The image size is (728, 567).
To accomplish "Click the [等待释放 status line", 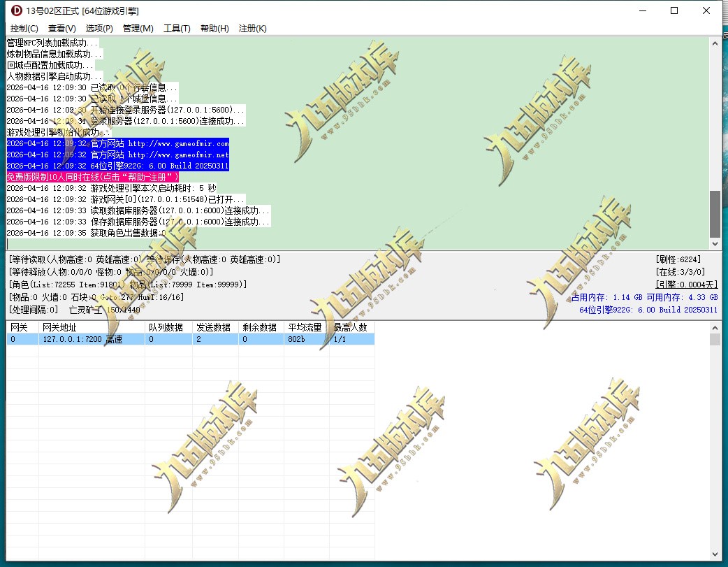I will (x=111, y=272).
